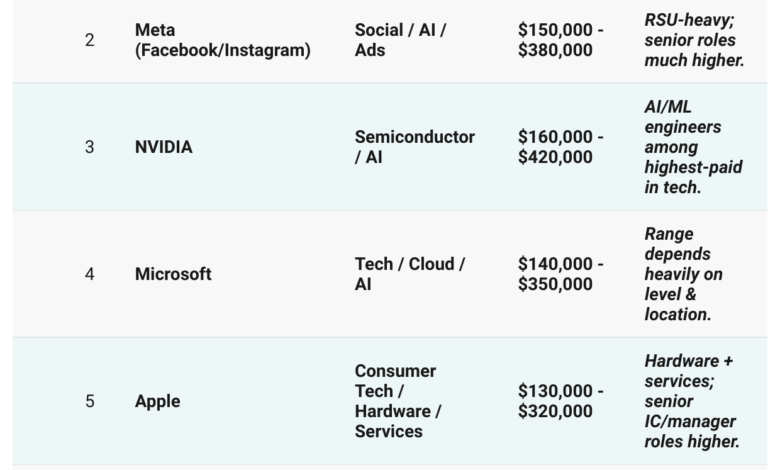Click NVIDIA's $160,000 - $420,000 salary range

point(560,147)
